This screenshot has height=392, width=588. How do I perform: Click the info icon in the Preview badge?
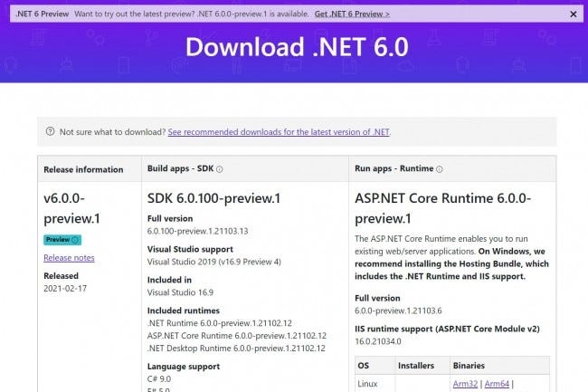pyautogui.click(x=75, y=240)
